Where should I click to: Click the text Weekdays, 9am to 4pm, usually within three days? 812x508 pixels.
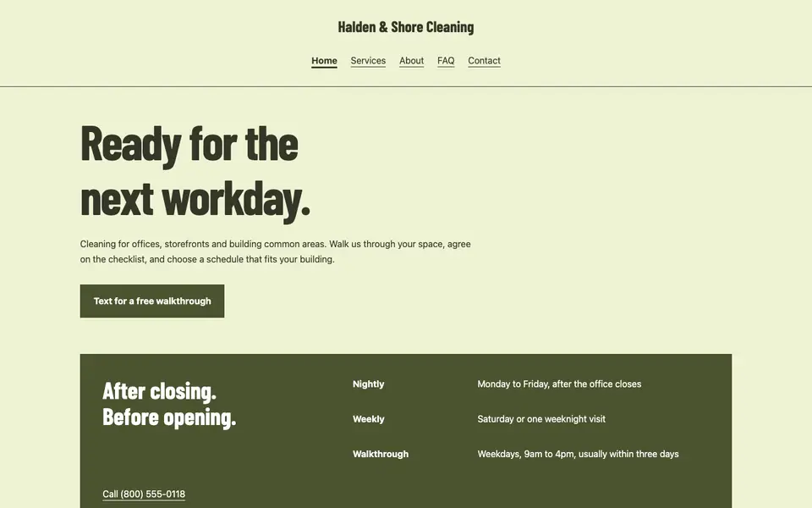(x=578, y=454)
